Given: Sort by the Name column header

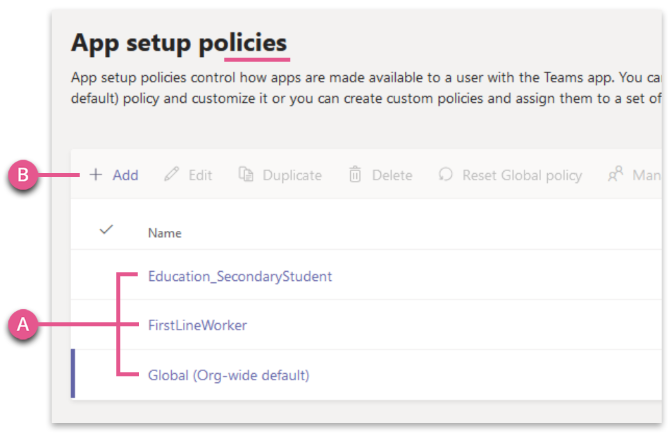Looking at the screenshot, I should [165, 233].
